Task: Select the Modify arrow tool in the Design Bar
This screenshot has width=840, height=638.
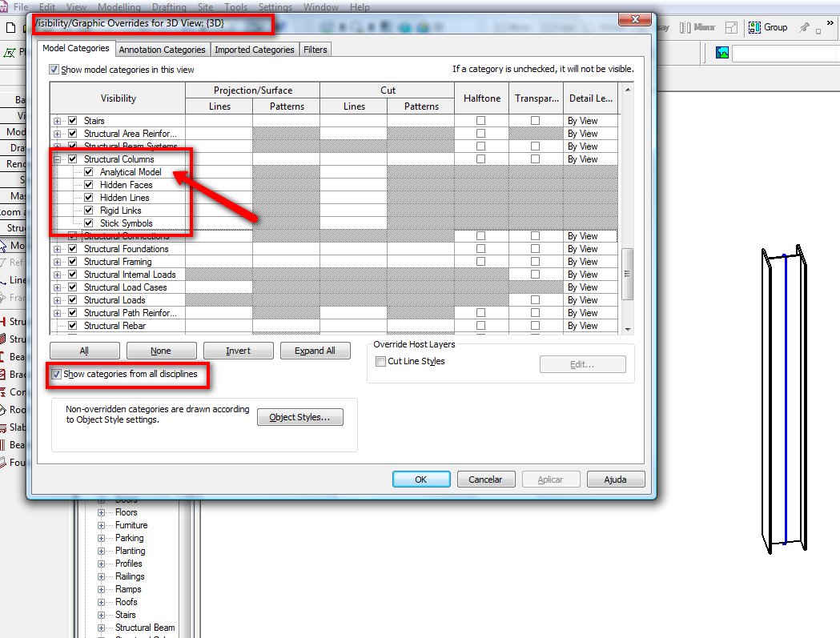Action: click(4, 245)
